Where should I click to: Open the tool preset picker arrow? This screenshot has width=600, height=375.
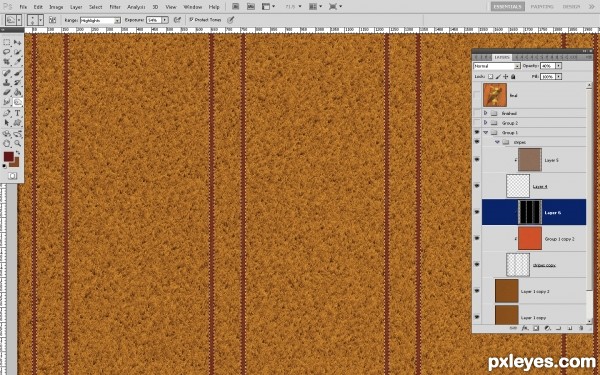tap(19, 20)
